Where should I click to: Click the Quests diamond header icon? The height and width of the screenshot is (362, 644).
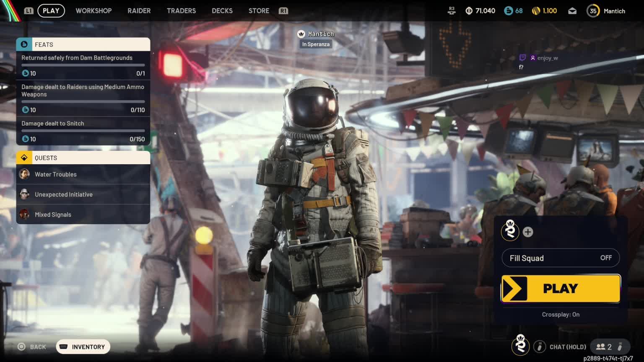coord(24,158)
